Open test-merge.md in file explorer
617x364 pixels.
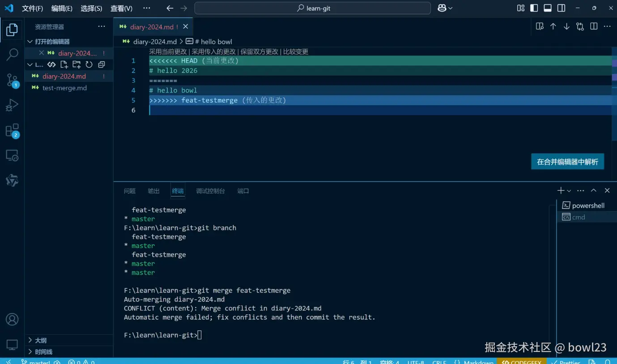click(68, 88)
